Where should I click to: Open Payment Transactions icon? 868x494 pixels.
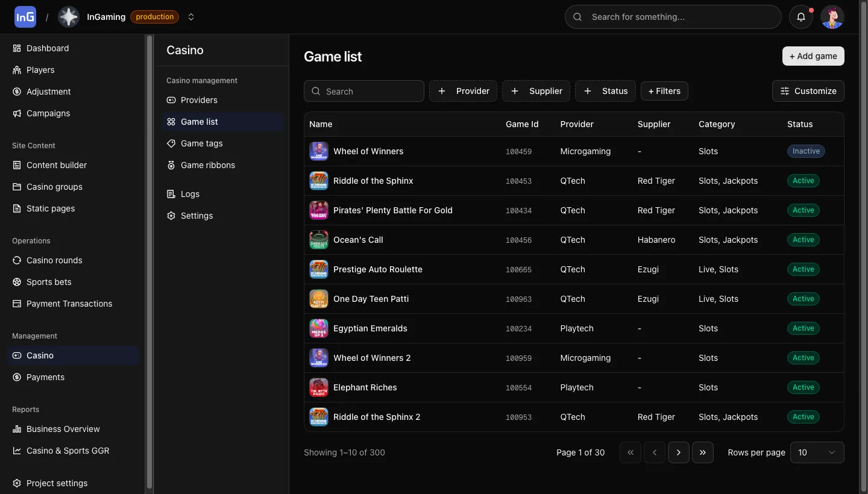[x=17, y=304]
